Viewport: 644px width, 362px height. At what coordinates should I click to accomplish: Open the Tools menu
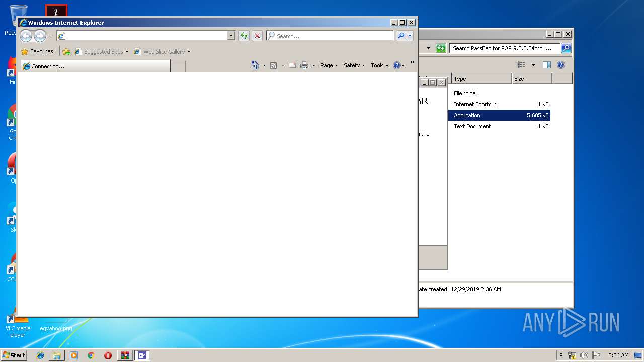379,65
